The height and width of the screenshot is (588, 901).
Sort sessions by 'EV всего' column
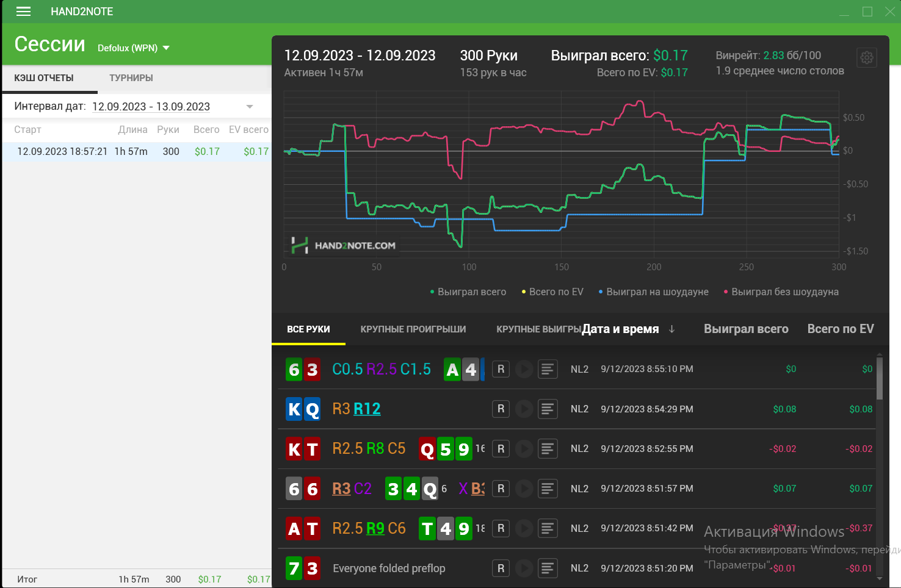pos(248,130)
